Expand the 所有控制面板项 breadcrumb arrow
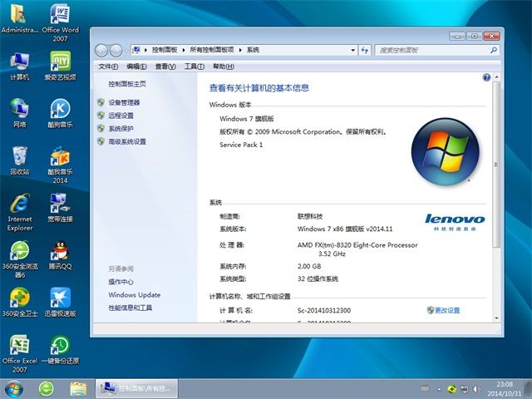Screen dimensions: 532x399 (242, 50)
